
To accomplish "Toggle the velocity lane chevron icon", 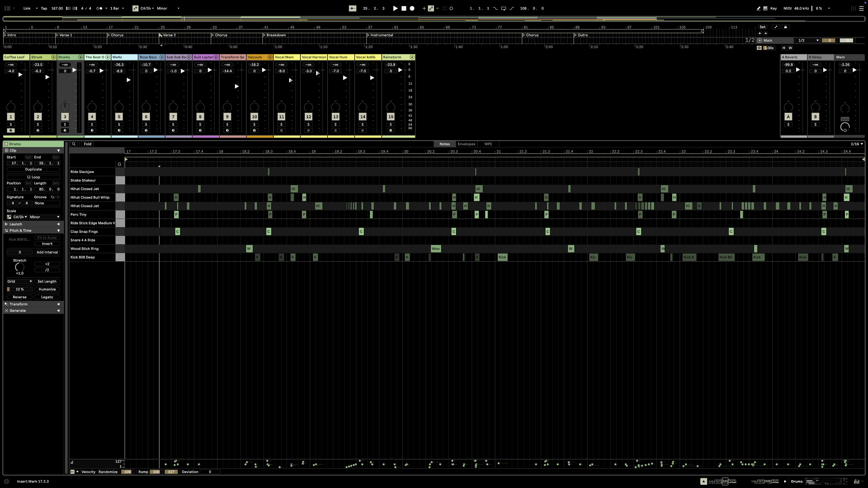I will [77, 472].
